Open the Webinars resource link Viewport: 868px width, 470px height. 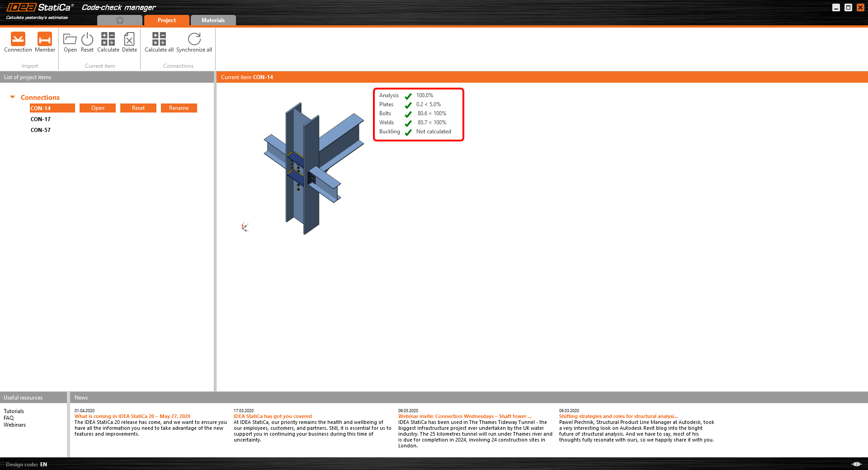tap(15, 425)
